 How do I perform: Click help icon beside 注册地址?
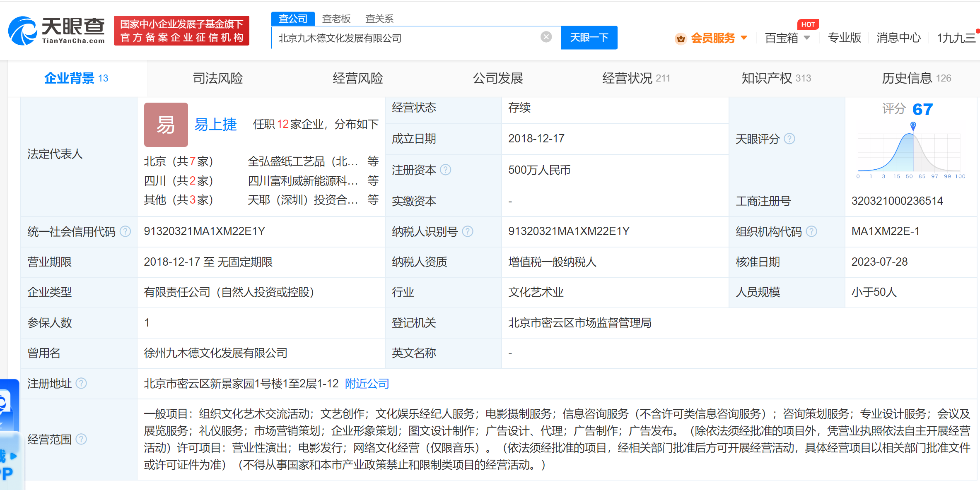click(x=82, y=384)
